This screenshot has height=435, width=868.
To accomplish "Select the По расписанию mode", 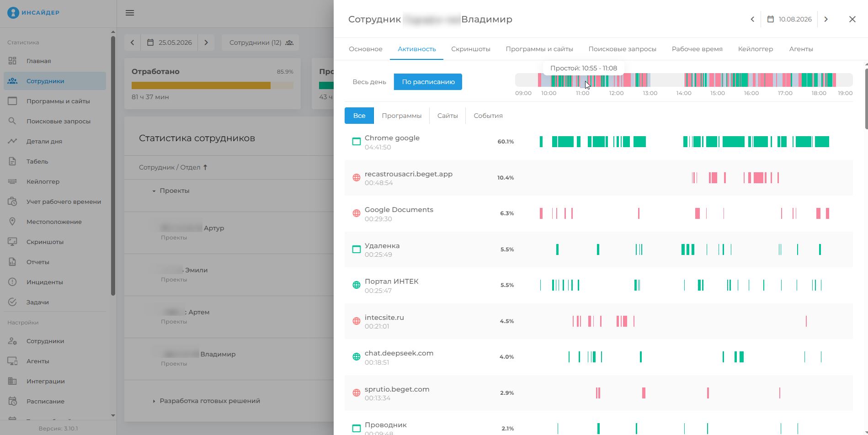I will [428, 82].
